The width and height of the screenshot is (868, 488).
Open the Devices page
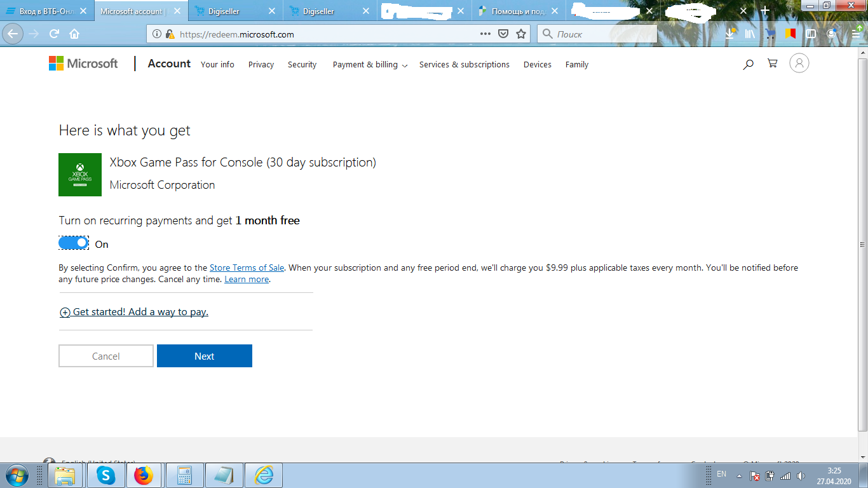coord(538,65)
